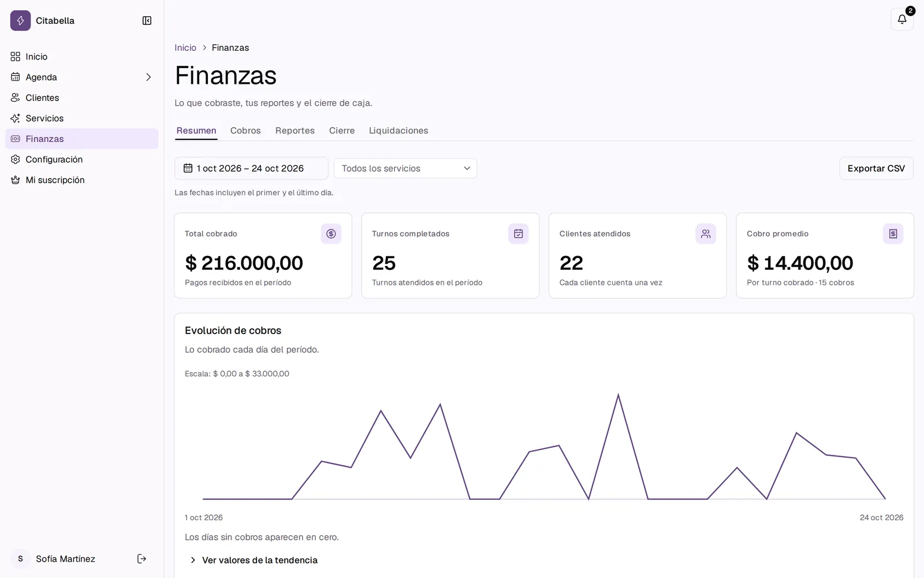Click the 25 turnos completados value
The height and width of the screenshot is (578, 924).
point(384,263)
